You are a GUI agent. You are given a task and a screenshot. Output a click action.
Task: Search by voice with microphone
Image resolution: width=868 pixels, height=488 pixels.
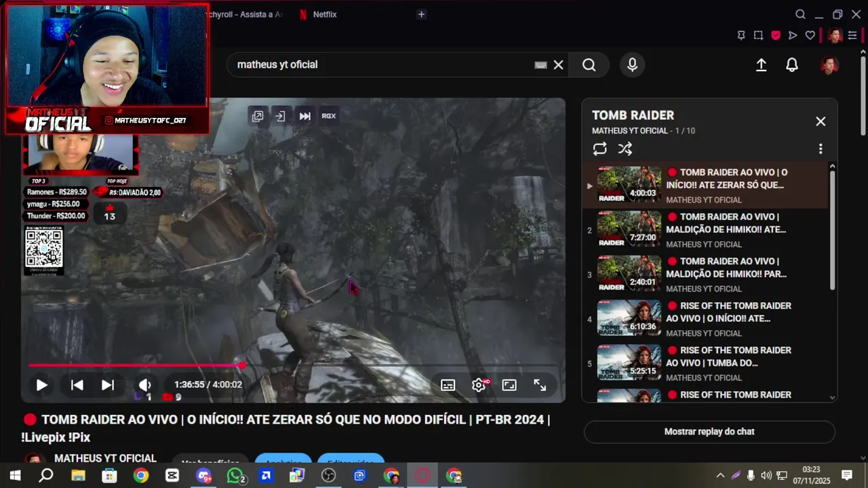(x=632, y=65)
